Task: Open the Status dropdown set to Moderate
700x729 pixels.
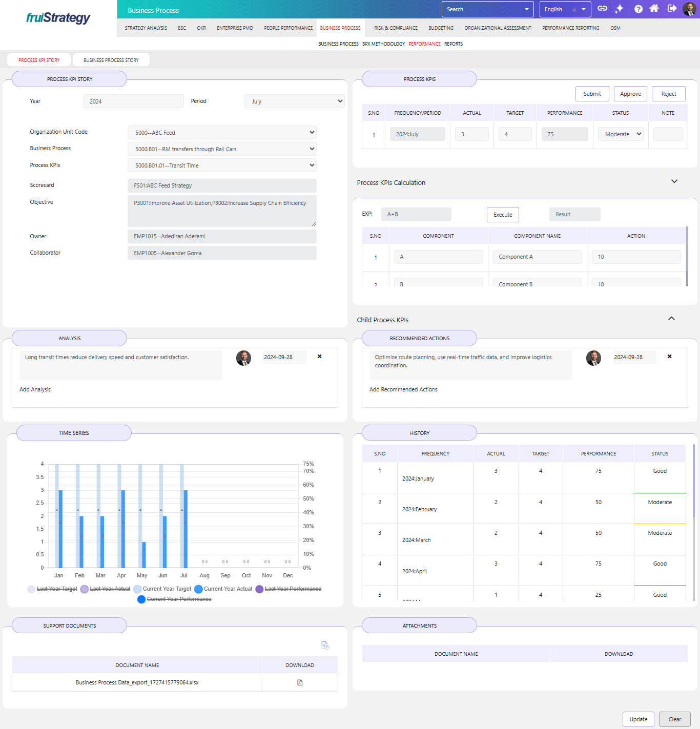Action: 621,134
